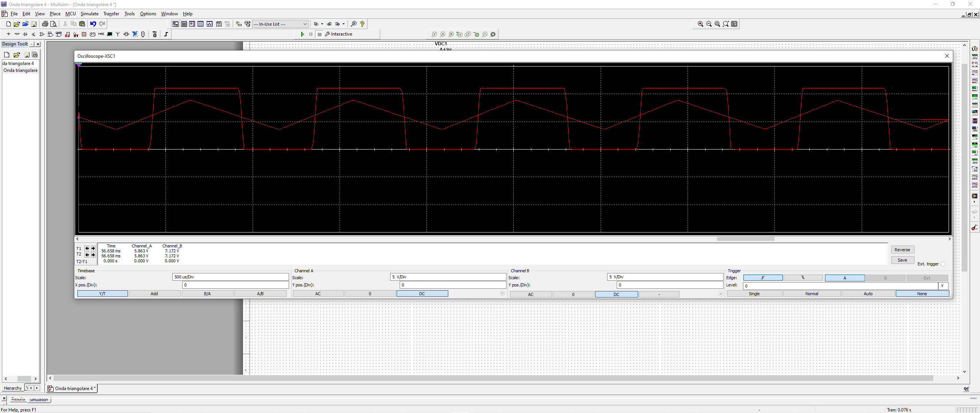
Task: Click the oscilloscope Save button
Action: (902, 260)
